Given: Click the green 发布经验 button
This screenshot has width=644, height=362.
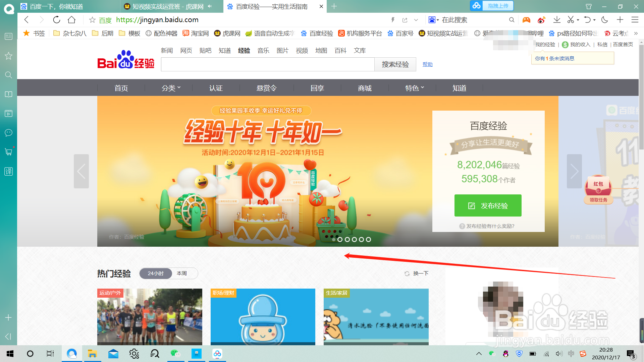Looking at the screenshot, I should [x=488, y=205].
